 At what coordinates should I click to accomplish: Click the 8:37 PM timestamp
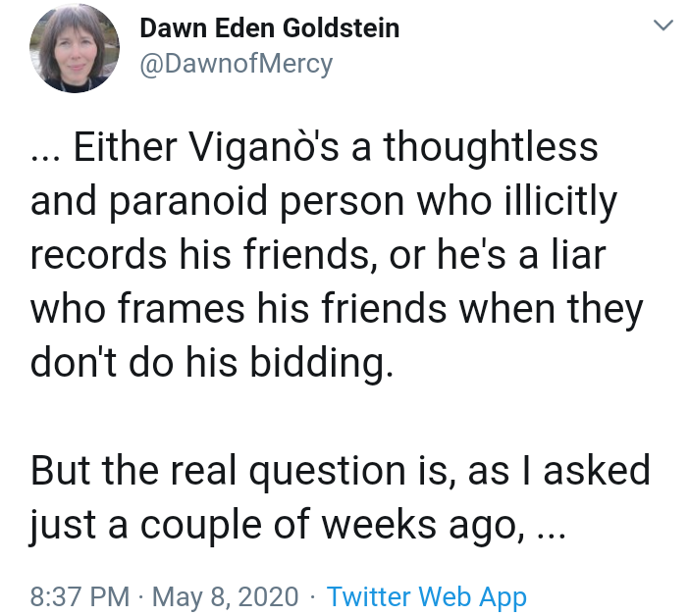pos(79,596)
